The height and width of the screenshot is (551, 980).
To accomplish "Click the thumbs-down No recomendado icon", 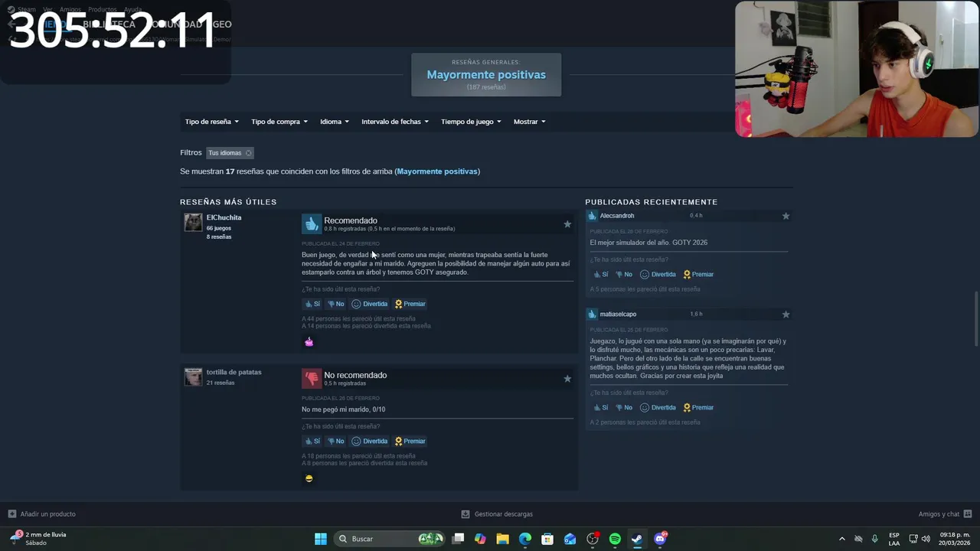I will [311, 378].
